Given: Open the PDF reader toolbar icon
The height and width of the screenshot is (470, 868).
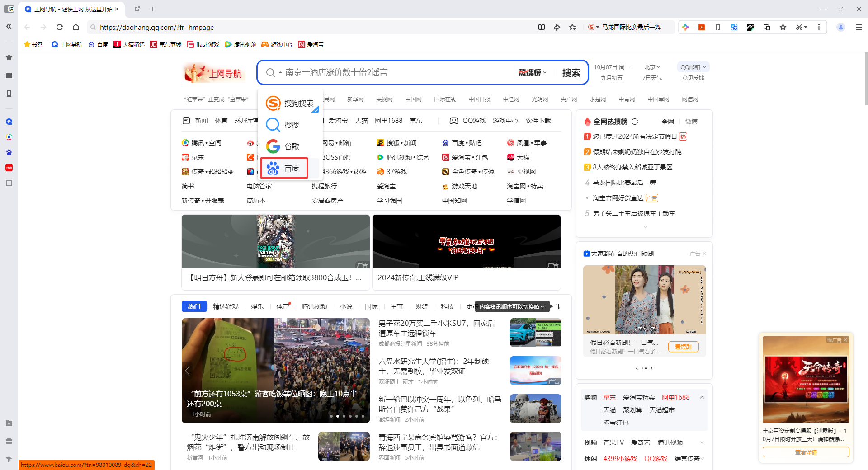Looking at the screenshot, I should click(x=702, y=27).
